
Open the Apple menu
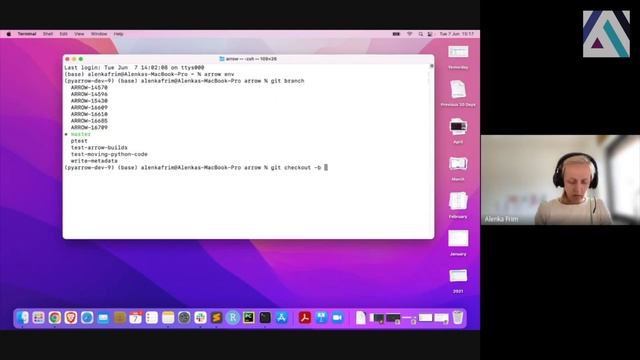(9, 34)
